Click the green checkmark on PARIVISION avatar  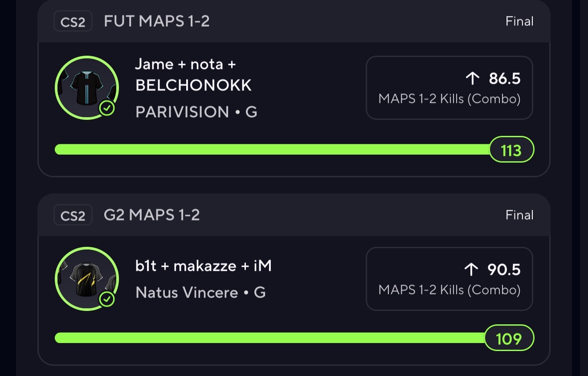(107, 108)
